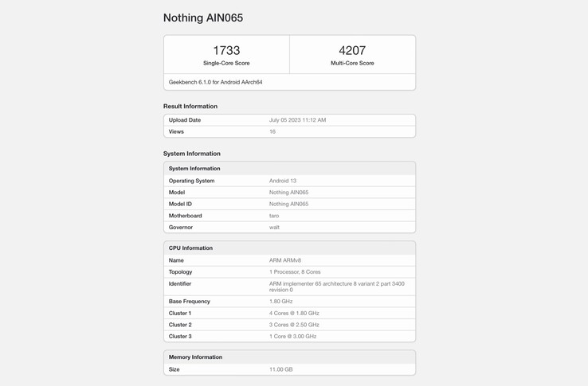
Task: Select the '1 Processor, 8 Cores' value
Action: (295, 271)
